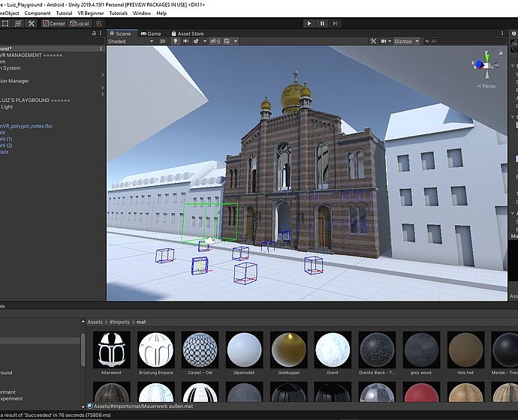The image size is (518, 420).
Task: Open the Window menu
Action: tap(141, 13)
